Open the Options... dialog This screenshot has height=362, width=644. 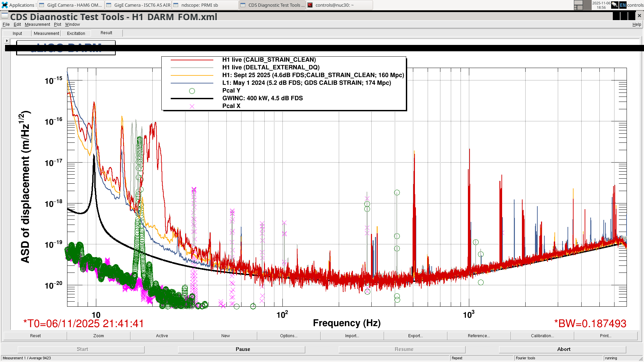[x=288, y=336]
